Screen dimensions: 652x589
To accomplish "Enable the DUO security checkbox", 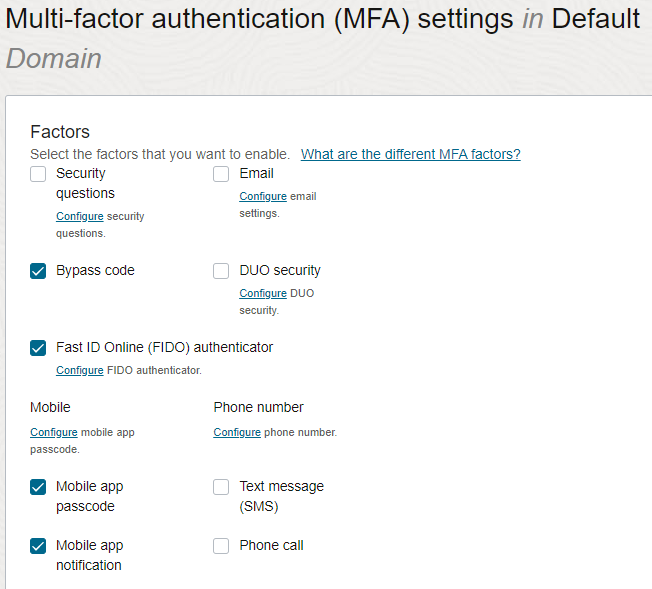I will pos(222,271).
